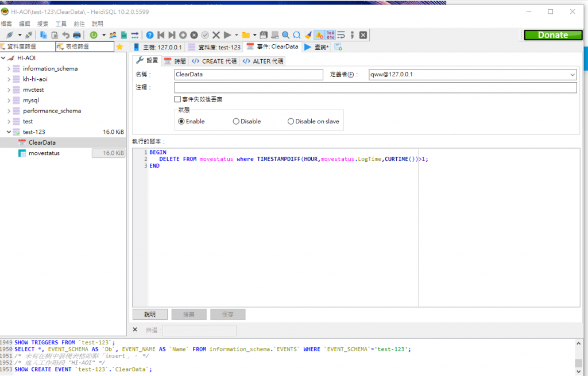Click the green refresh icon

point(94,35)
